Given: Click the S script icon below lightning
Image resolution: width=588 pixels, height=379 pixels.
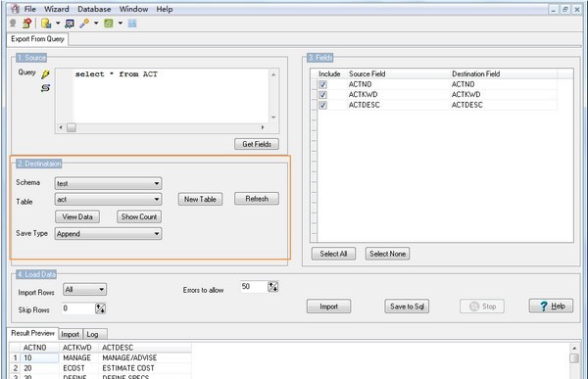Looking at the screenshot, I should point(45,88).
